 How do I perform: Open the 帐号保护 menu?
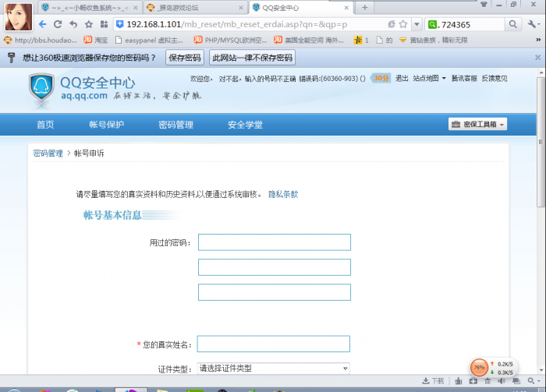pos(107,125)
